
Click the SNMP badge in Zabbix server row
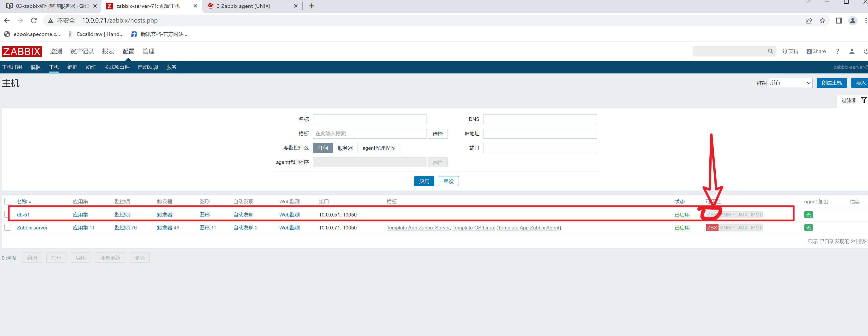tap(727, 228)
